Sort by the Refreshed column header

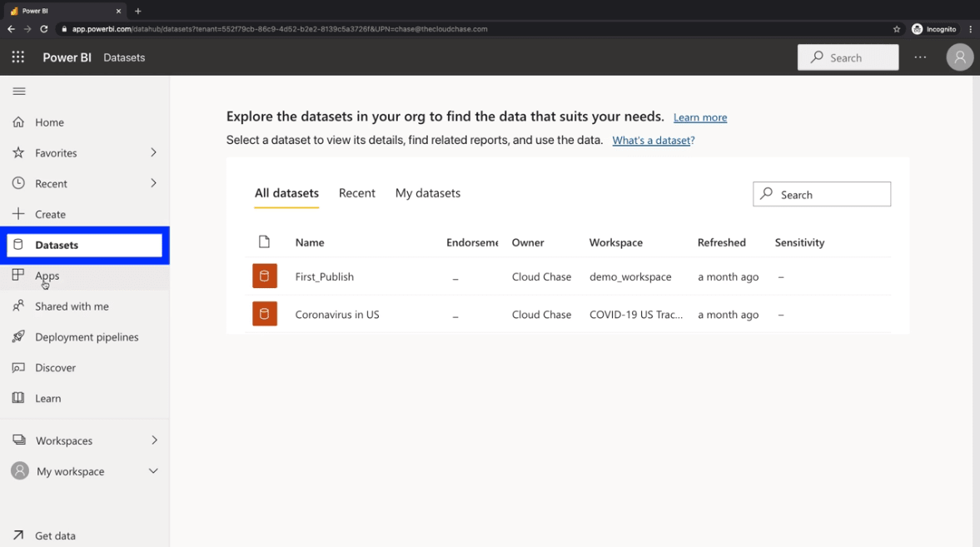pos(721,242)
